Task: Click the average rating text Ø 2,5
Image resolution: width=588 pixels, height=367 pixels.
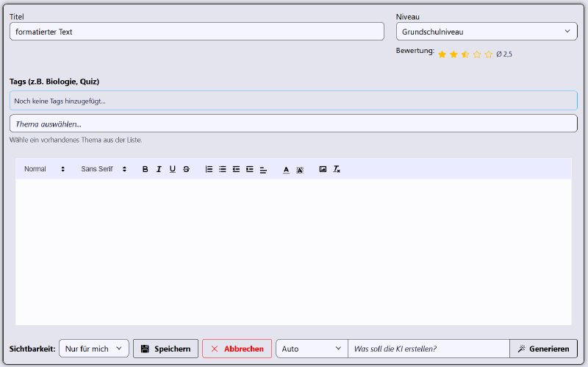Action: (x=504, y=54)
